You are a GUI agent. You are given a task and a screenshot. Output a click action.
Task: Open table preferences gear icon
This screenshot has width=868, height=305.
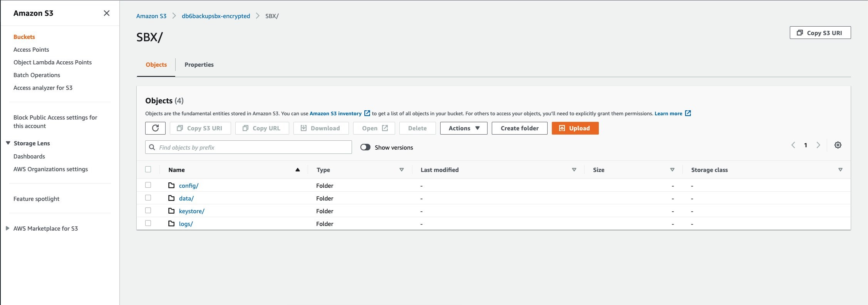point(838,145)
